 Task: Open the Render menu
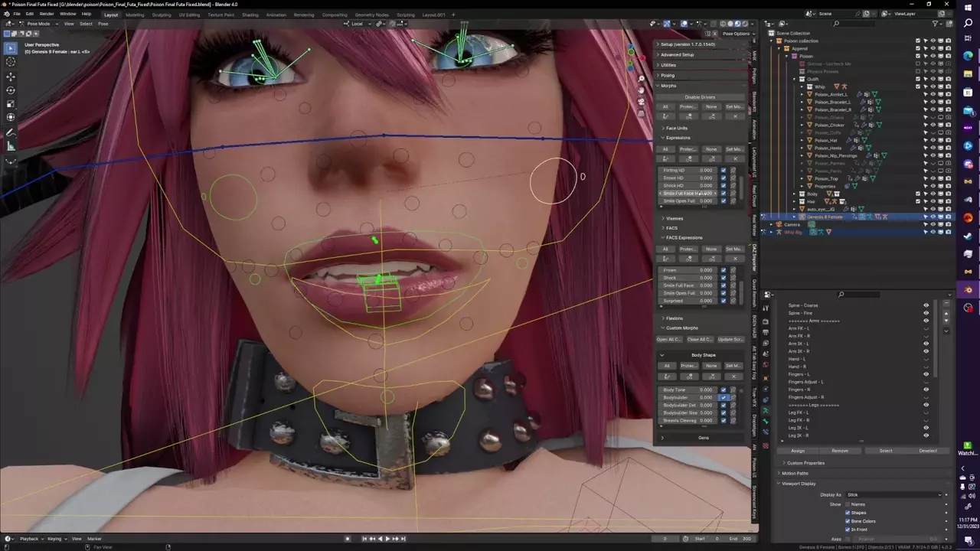click(x=47, y=14)
